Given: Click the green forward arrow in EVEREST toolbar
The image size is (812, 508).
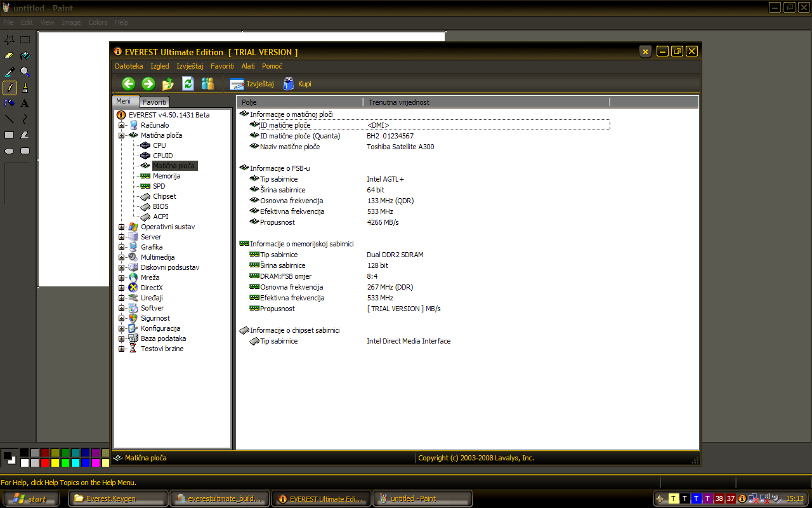Looking at the screenshot, I should [148, 84].
